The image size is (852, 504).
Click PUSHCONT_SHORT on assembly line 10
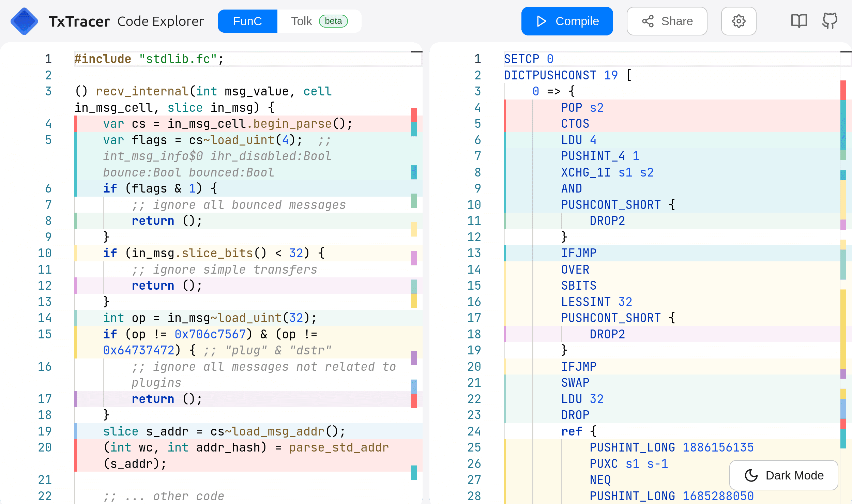[x=611, y=205]
